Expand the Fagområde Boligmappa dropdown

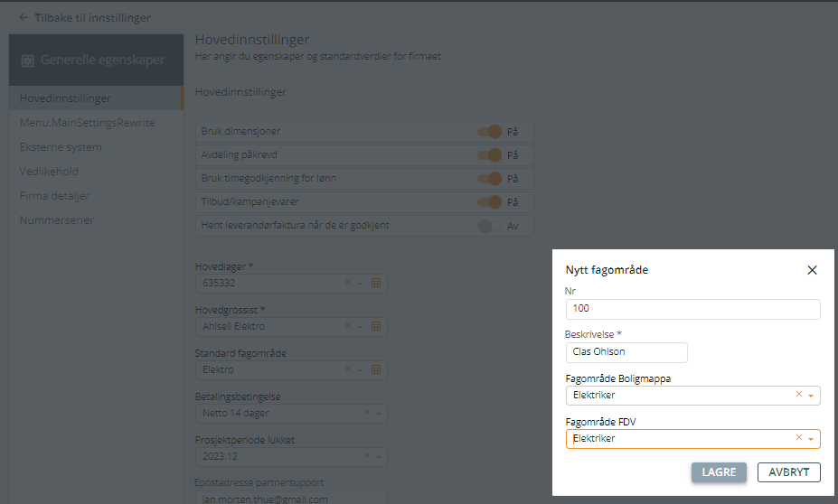(x=811, y=396)
